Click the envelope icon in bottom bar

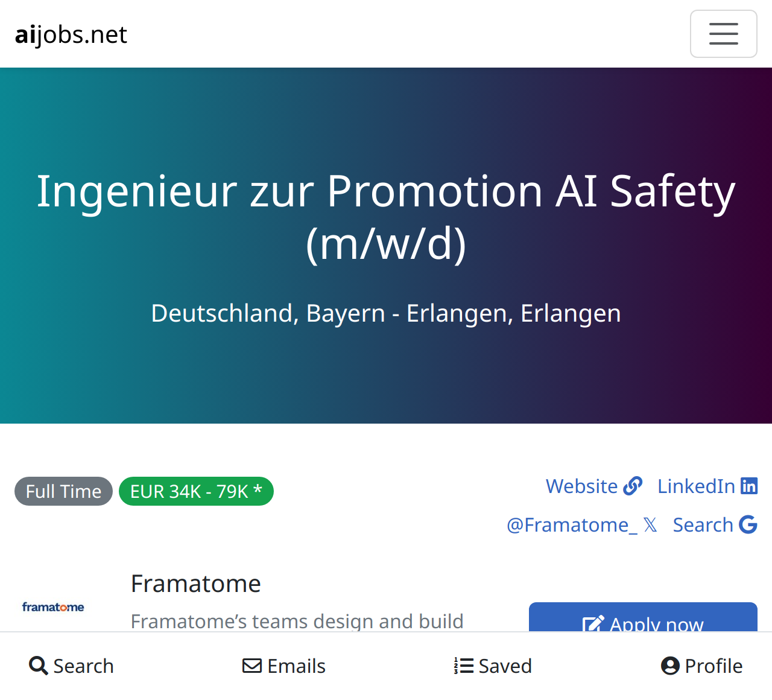tap(252, 666)
